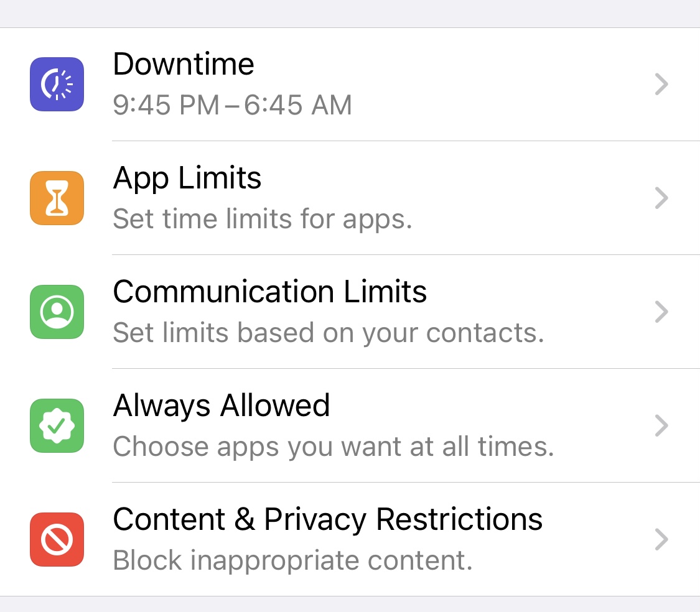
Task: Select the App Limits menu entry
Action: (x=187, y=178)
